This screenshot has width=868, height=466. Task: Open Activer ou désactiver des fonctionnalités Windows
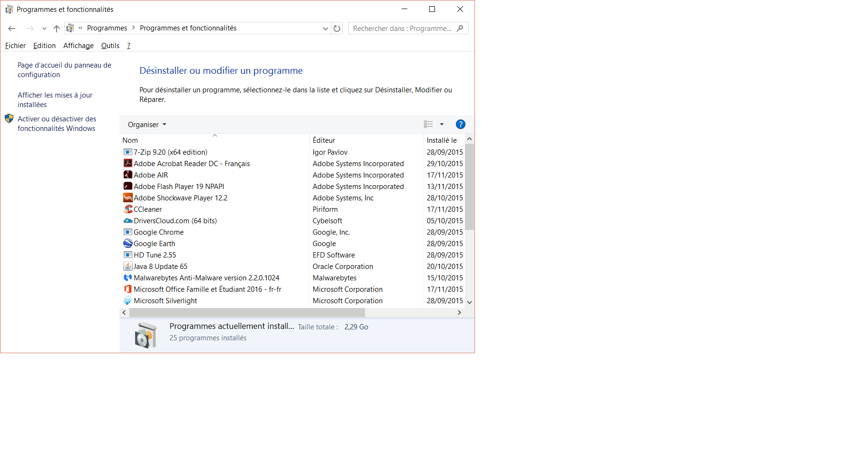click(x=57, y=124)
